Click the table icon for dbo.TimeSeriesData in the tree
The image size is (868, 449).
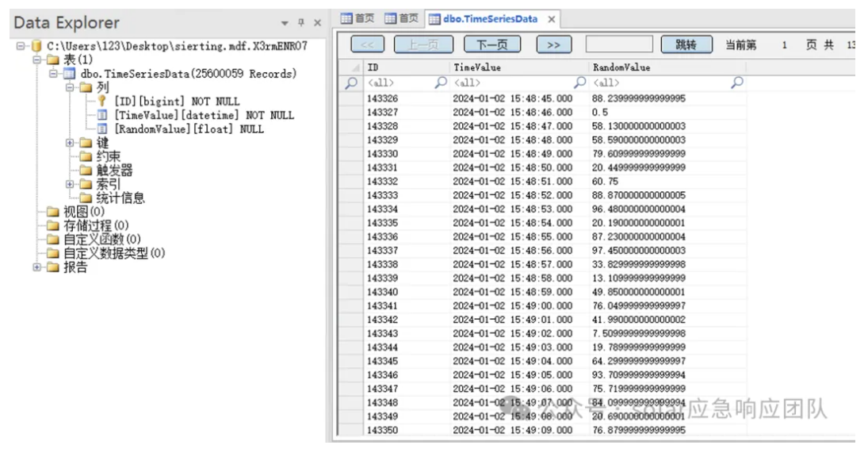coord(70,74)
